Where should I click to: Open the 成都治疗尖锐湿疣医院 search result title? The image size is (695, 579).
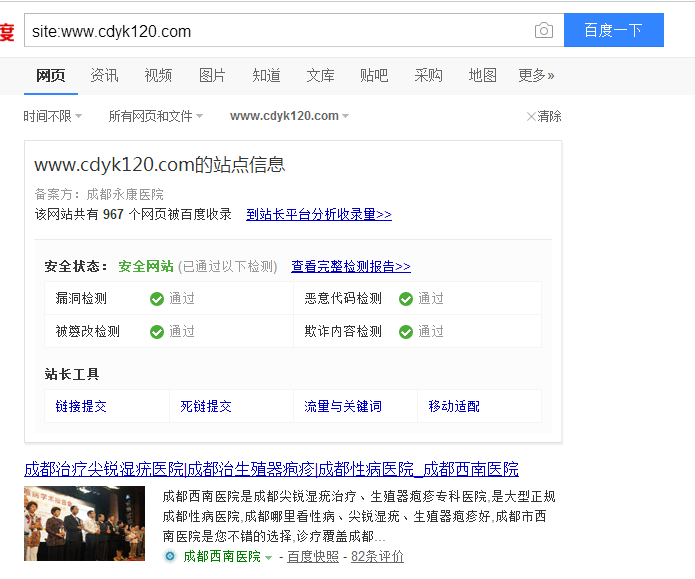[x=271, y=469]
